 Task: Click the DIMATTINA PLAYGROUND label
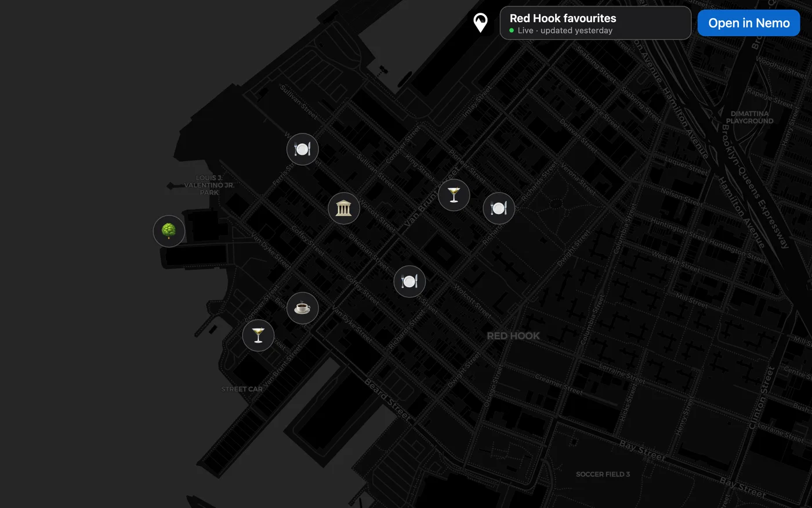(x=750, y=117)
